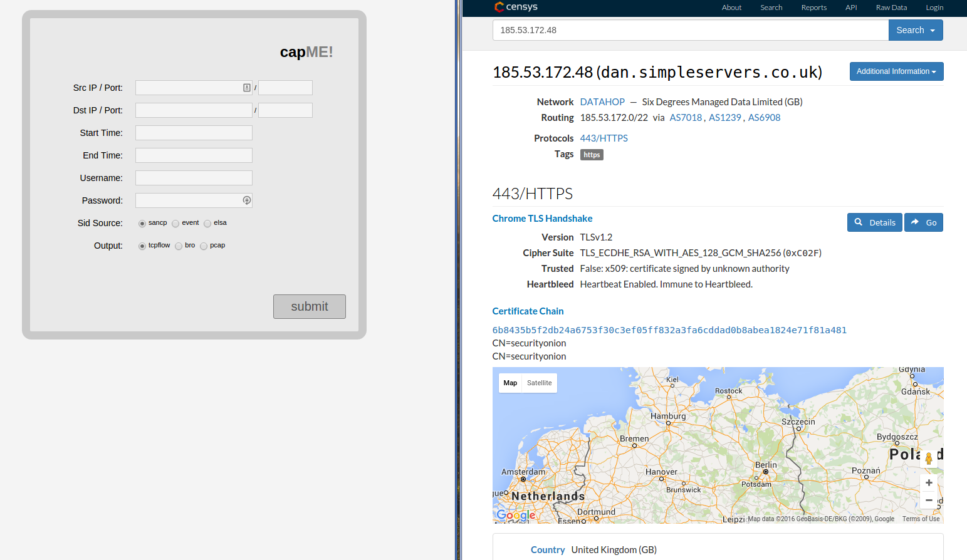Viewport: 967px width, 560px height.
Task: Submit the capME form
Action: pos(310,306)
